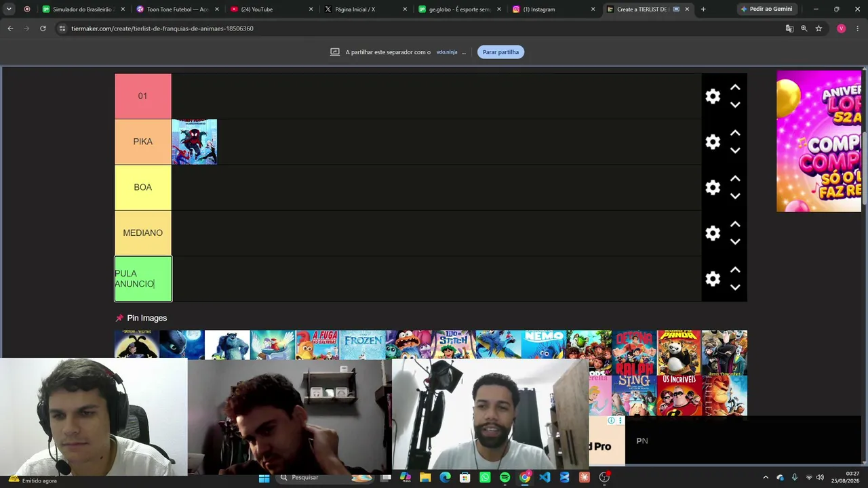Open Visual Studio Code from taskbar
This screenshot has width=868, height=488.
(x=545, y=478)
